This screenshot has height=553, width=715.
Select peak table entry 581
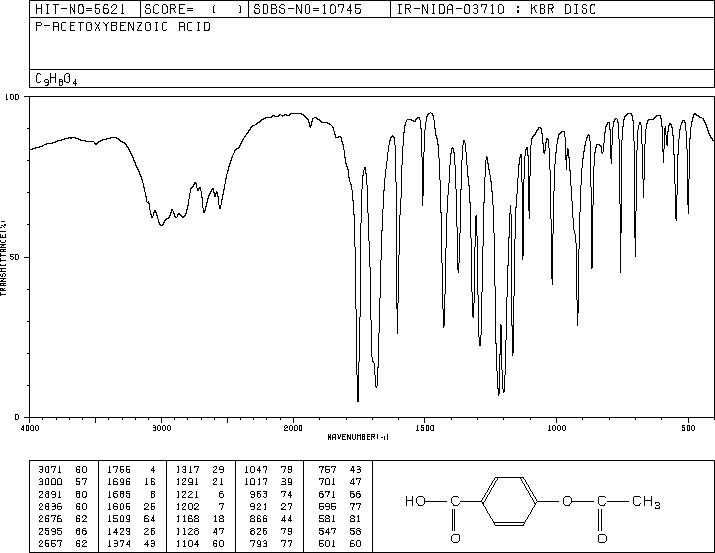327,519
